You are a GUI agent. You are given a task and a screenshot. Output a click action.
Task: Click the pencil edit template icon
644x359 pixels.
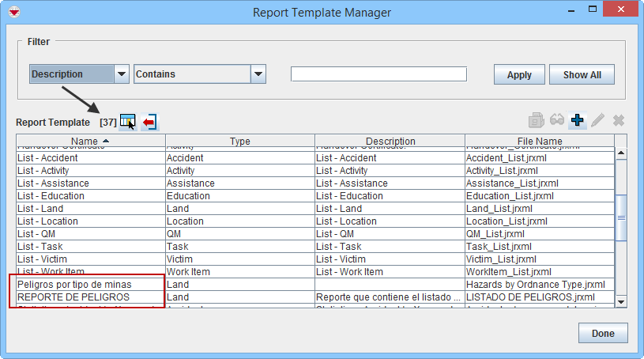[x=598, y=120]
